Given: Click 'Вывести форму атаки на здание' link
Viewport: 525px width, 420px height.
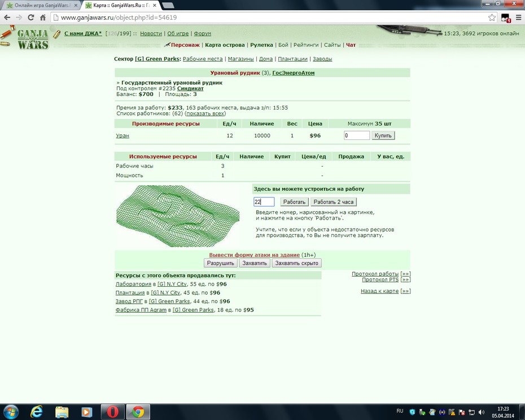Looking at the screenshot, I should (255, 255).
